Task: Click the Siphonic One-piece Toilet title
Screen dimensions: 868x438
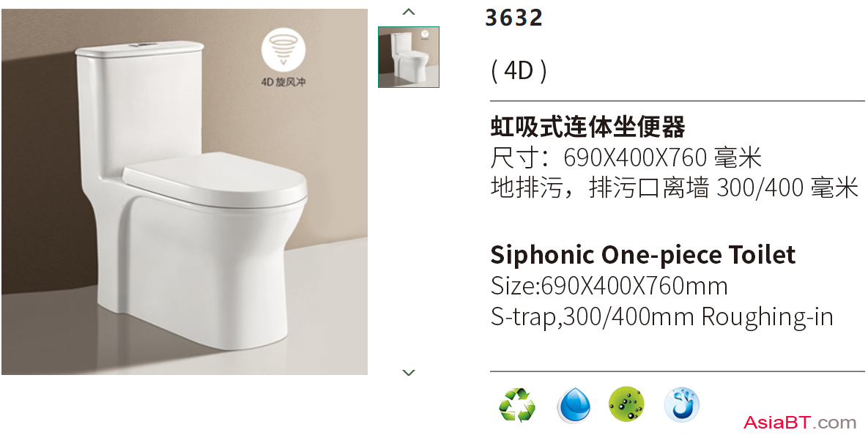Action: pos(642,255)
